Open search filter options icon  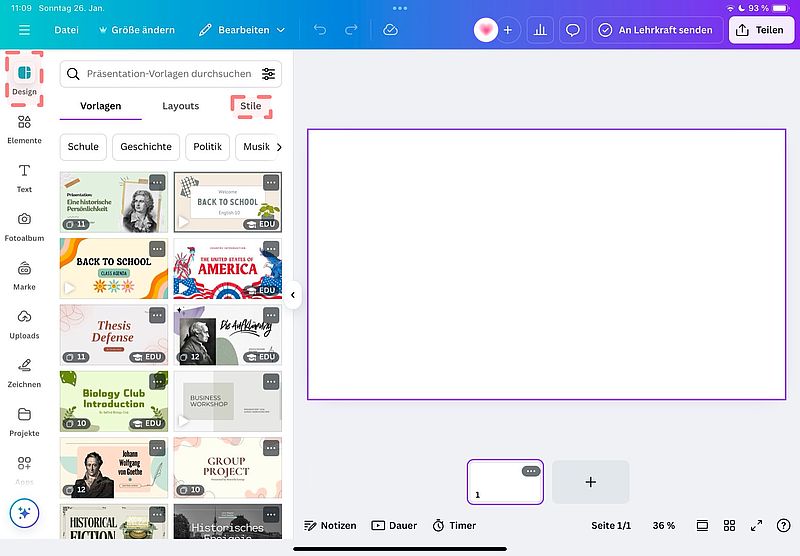point(268,74)
